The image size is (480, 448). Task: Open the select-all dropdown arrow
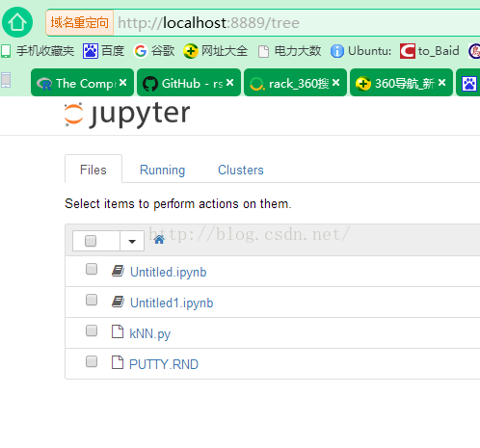click(x=132, y=241)
